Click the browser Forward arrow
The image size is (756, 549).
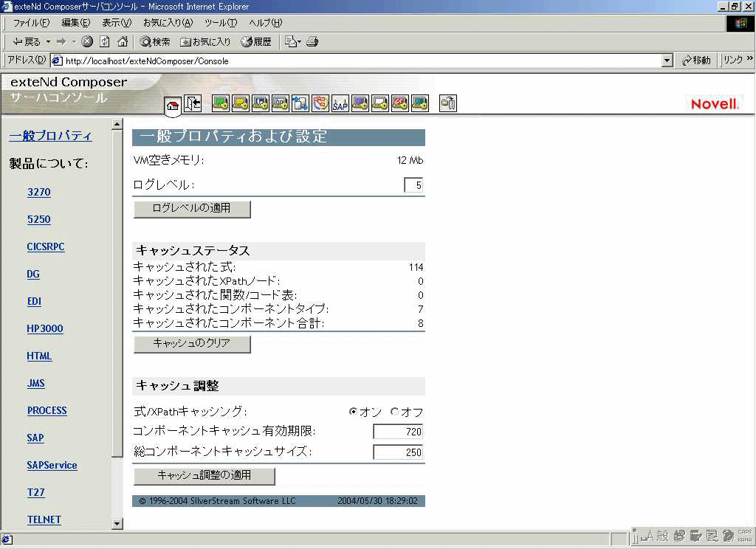(x=61, y=42)
